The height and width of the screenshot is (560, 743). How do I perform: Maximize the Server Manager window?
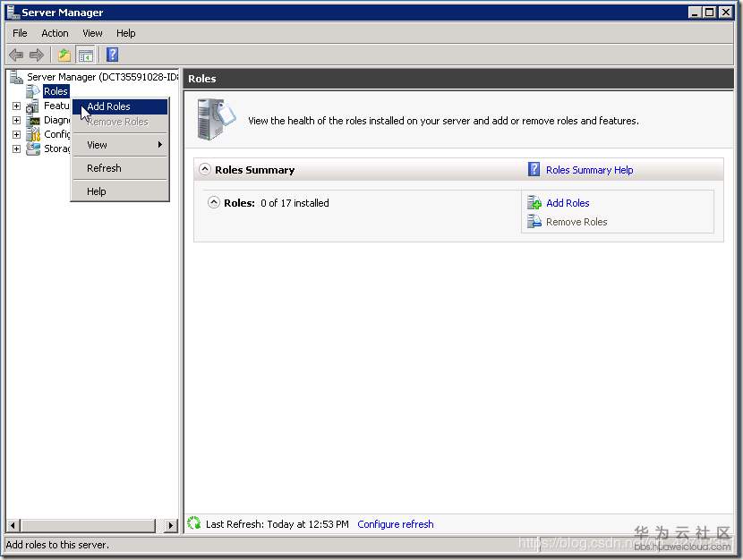[x=709, y=13]
